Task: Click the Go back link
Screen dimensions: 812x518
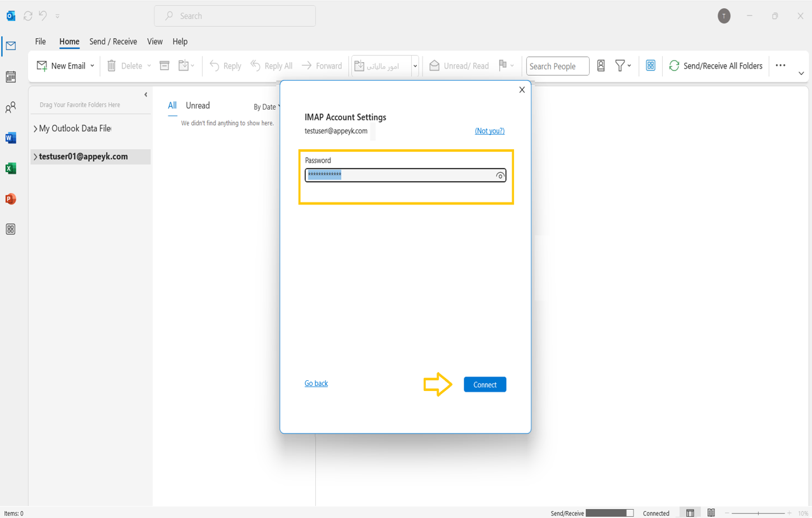Action: coord(316,383)
